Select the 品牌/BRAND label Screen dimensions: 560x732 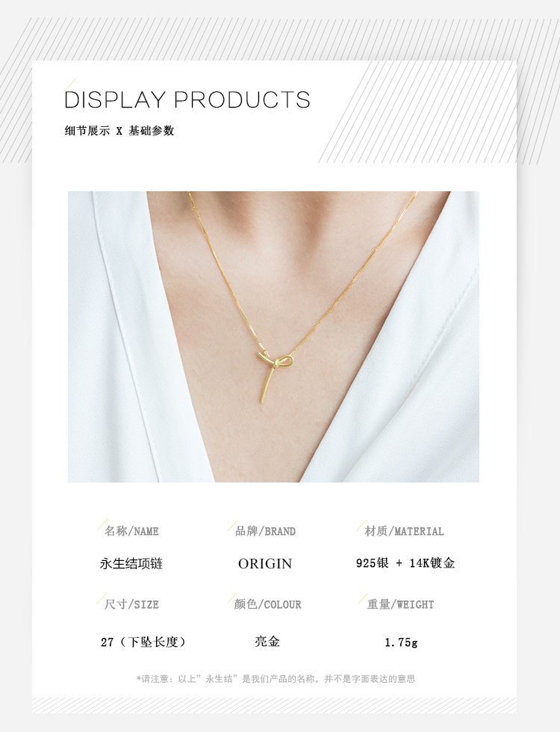coord(265,531)
